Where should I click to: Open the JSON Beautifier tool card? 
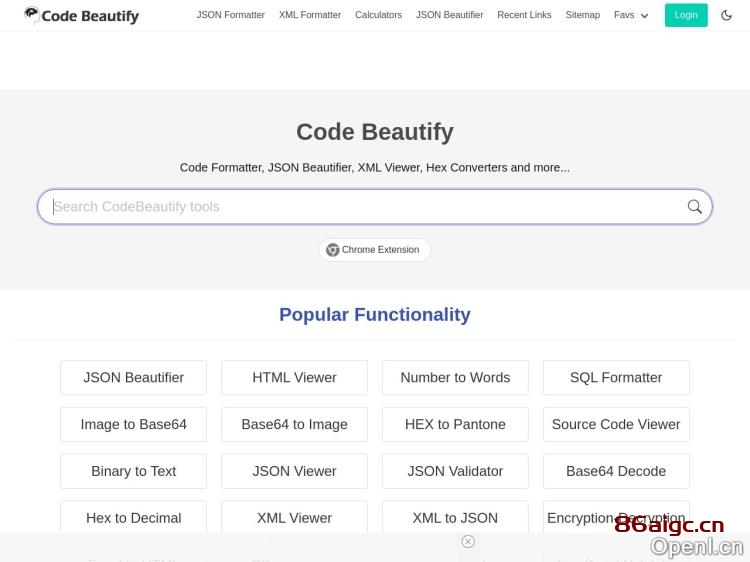click(x=133, y=377)
